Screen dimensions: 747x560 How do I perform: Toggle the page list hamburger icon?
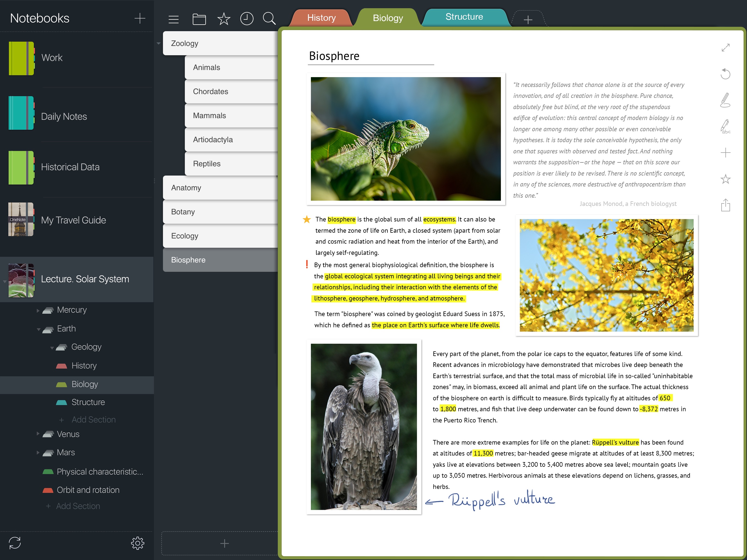pyautogui.click(x=174, y=19)
